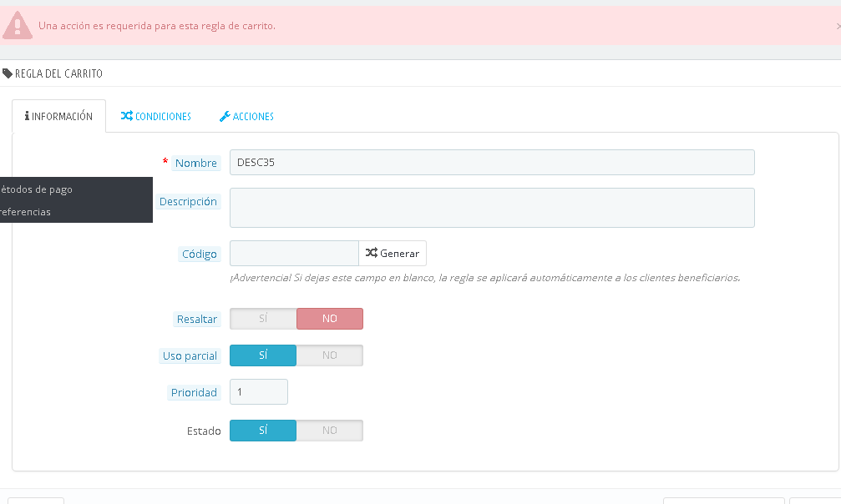Set Uso parcial to NO

[330, 355]
